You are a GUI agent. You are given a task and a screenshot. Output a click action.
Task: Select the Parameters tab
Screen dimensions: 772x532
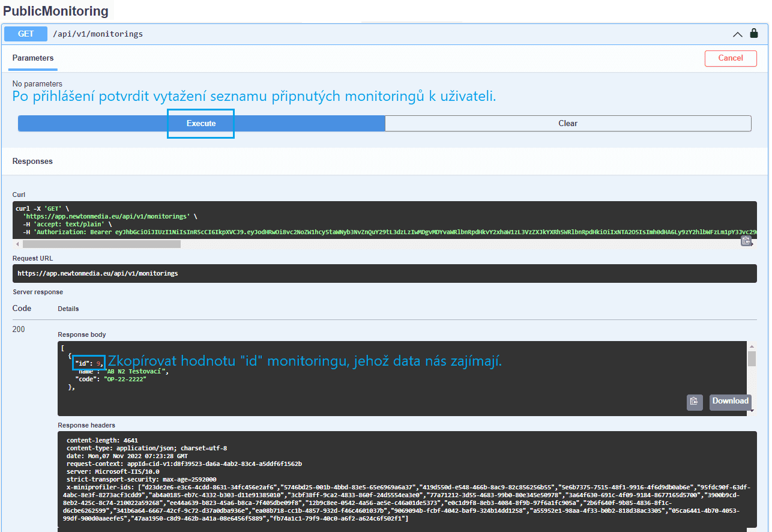pos(33,58)
